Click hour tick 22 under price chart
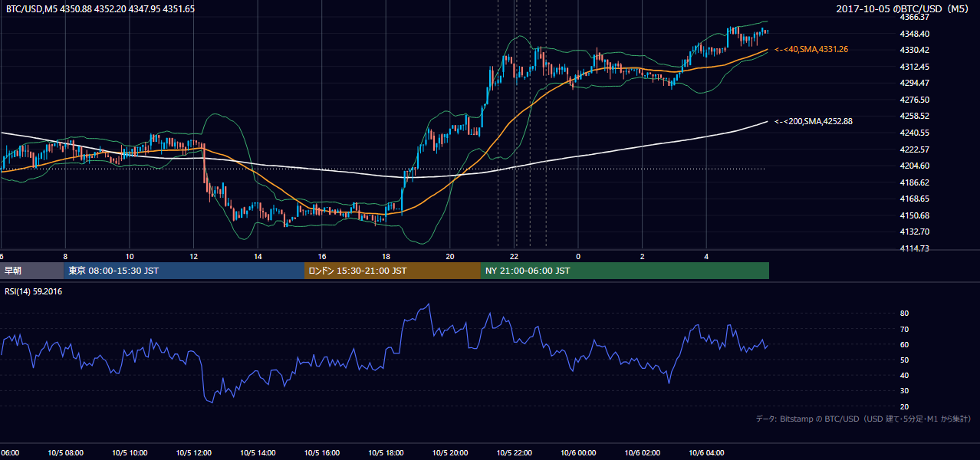Viewport: 980px width, 460px height. pos(515,256)
